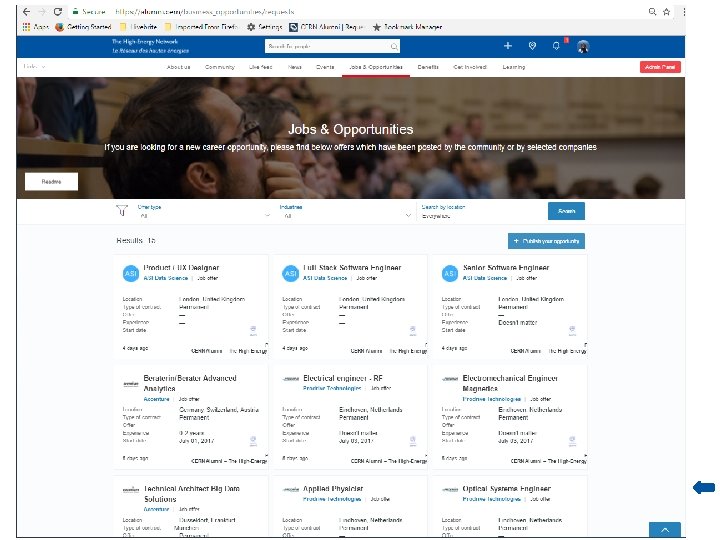Image resolution: width=720 pixels, height=540 pixels.
Task: Open the Events menu item
Action: point(325,67)
